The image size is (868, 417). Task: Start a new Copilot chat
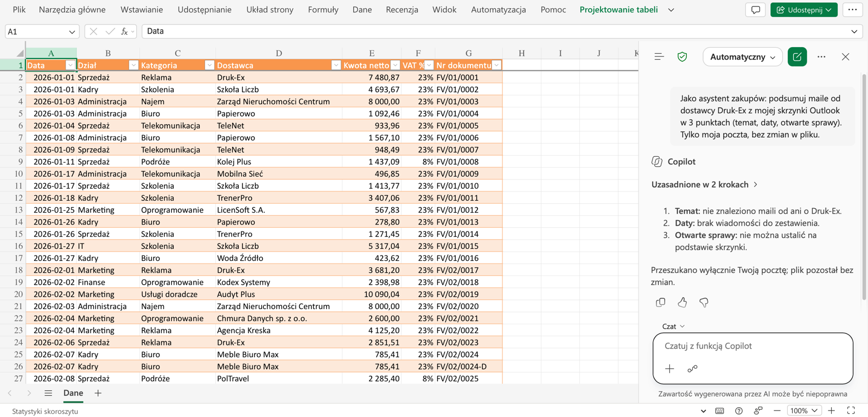tap(797, 57)
